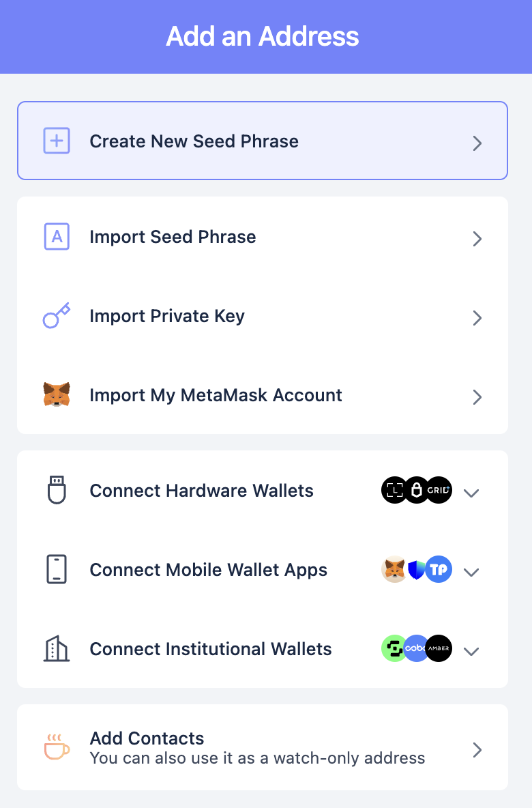The width and height of the screenshot is (532, 808).
Task: Click the mobile phone icon
Action: pyautogui.click(x=56, y=569)
